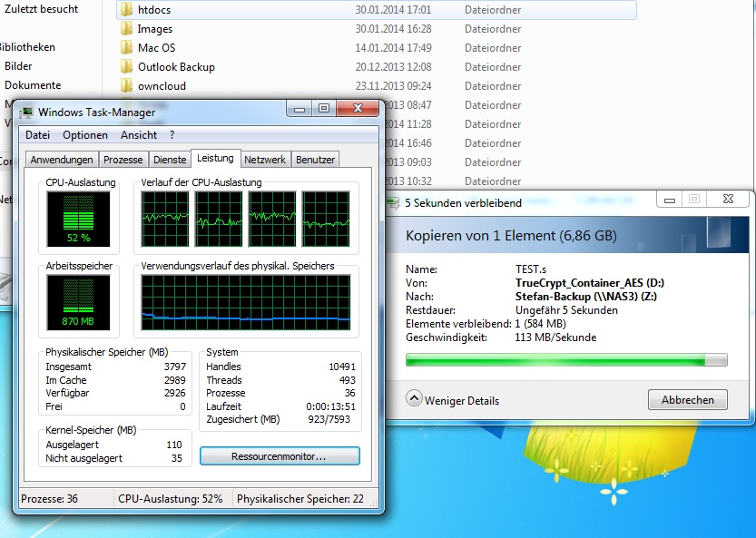Click the green copy progress bar
This screenshot has width=756, height=538.
566,359
